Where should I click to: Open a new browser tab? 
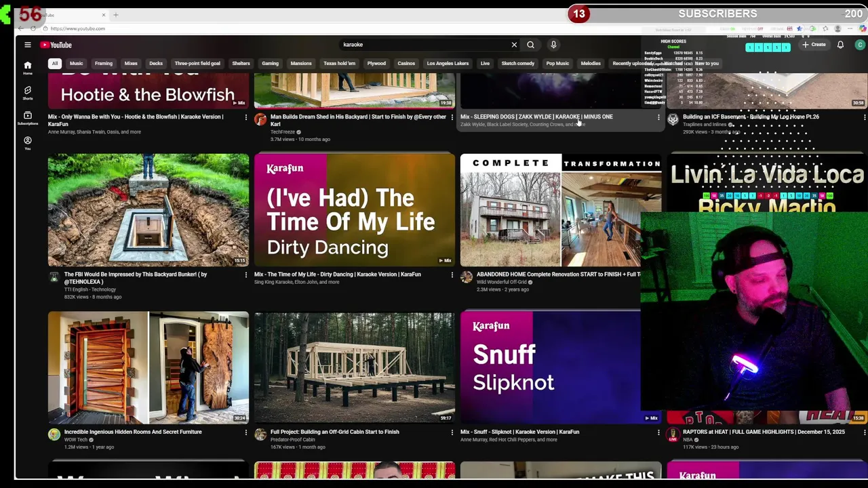click(x=115, y=14)
